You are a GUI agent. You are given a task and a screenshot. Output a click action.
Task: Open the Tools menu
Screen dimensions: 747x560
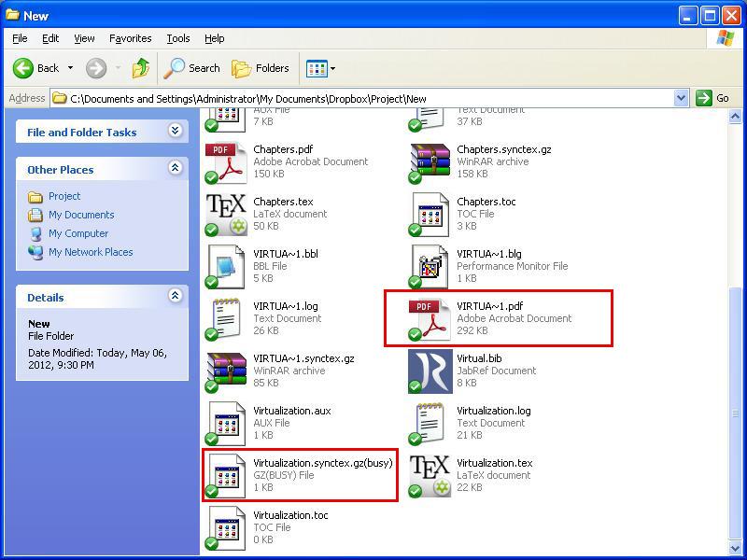178,38
